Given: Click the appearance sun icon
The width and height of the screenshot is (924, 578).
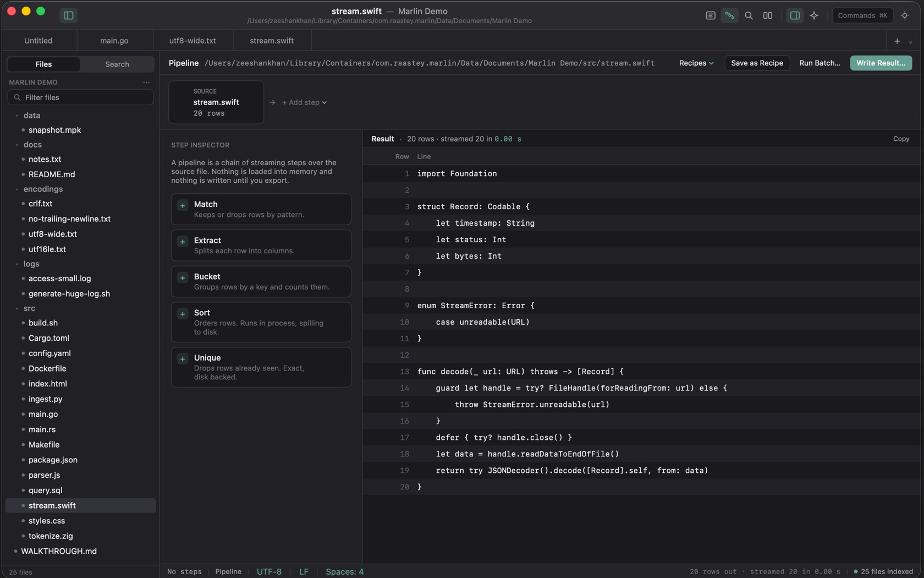Looking at the screenshot, I should [905, 15].
